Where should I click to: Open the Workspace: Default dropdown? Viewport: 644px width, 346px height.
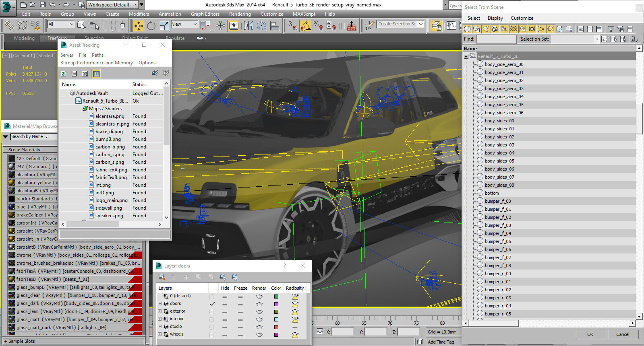113,5
